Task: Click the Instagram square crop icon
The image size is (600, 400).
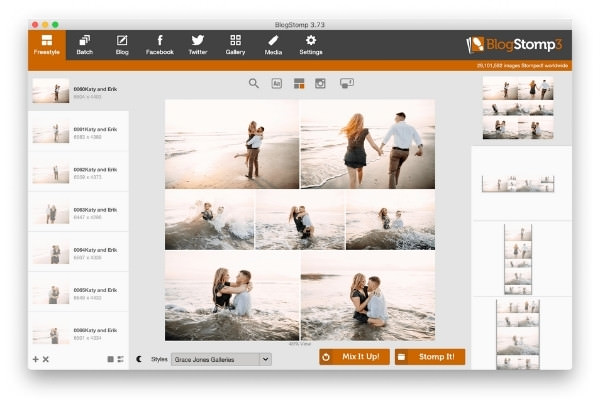Action: pyautogui.click(x=320, y=83)
